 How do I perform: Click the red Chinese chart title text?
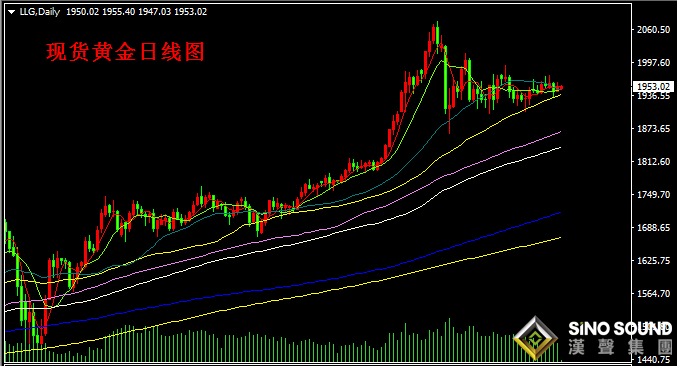(125, 52)
